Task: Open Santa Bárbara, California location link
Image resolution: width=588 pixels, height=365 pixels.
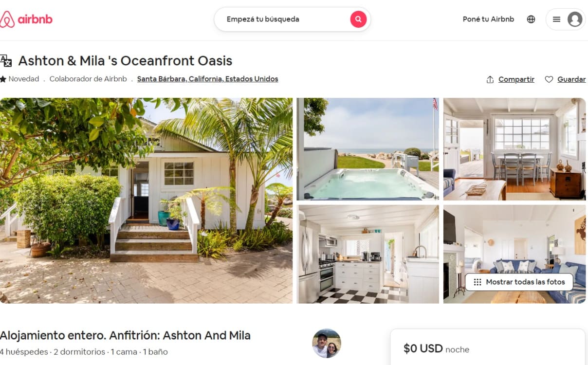Action: 208,79
